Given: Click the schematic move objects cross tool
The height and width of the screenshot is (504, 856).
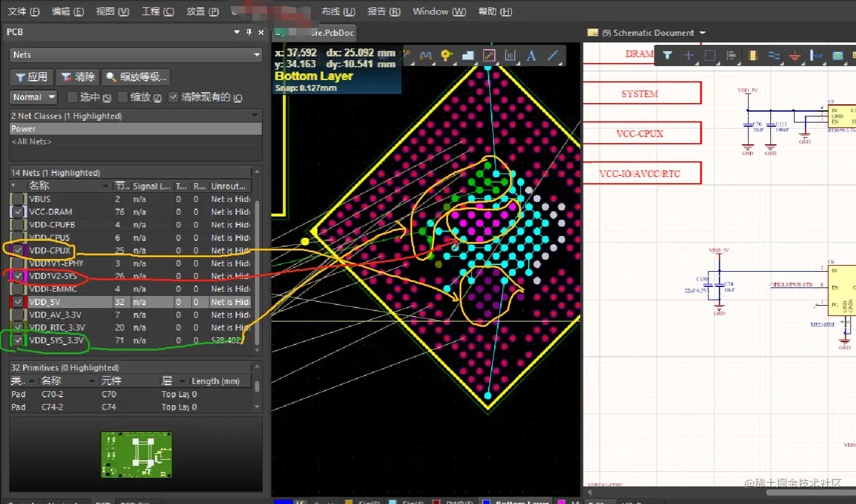Looking at the screenshot, I should [688, 55].
